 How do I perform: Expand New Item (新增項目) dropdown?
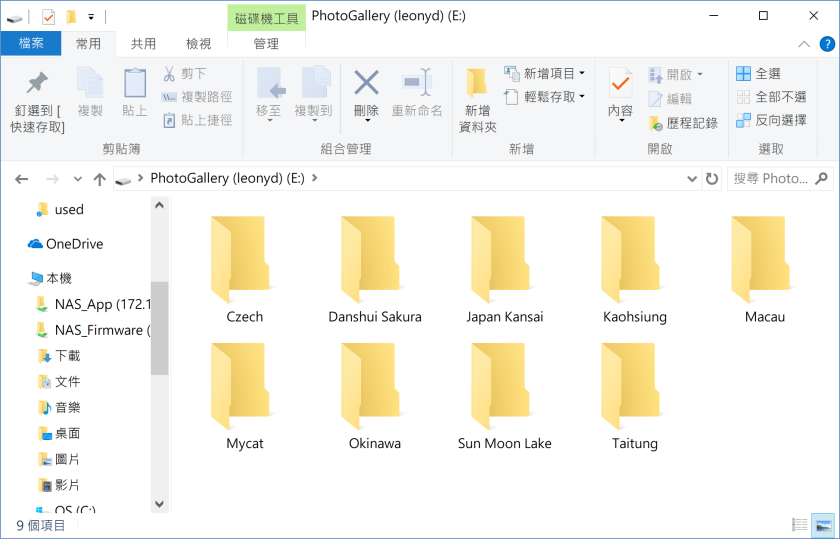pyautogui.click(x=582, y=73)
